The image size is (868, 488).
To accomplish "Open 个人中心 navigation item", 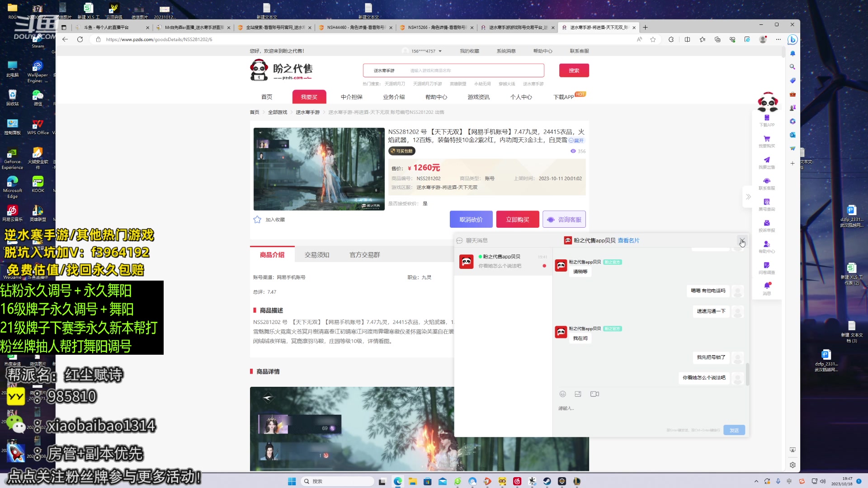I will [521, 97].
